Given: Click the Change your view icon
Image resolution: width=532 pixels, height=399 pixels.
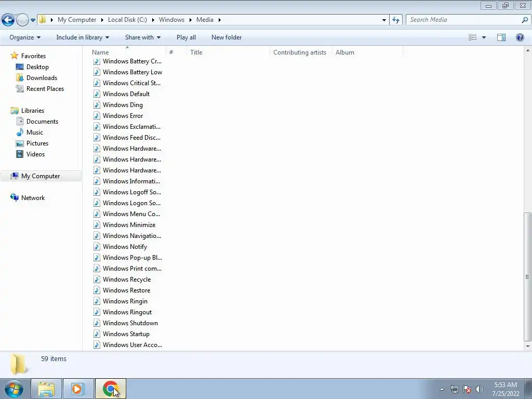Looking at the screenshot, I should pyautogui.click(x=472, y=37).
